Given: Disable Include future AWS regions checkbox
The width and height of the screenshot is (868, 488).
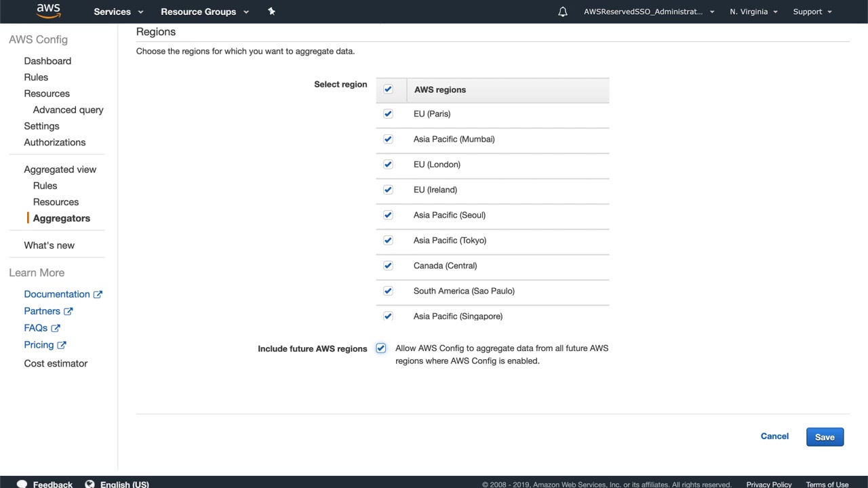Looking at the screenshot, I should [381, 348].
